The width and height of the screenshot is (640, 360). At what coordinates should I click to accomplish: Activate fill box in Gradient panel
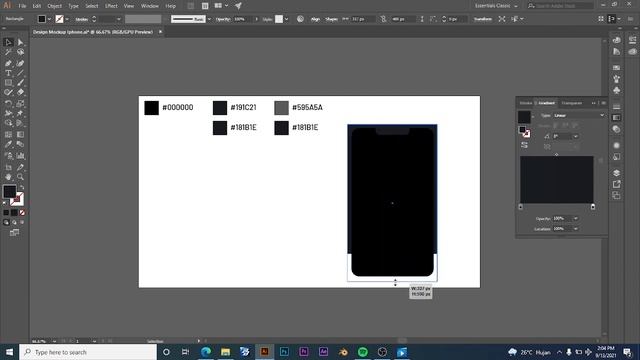tap(522, 130)
